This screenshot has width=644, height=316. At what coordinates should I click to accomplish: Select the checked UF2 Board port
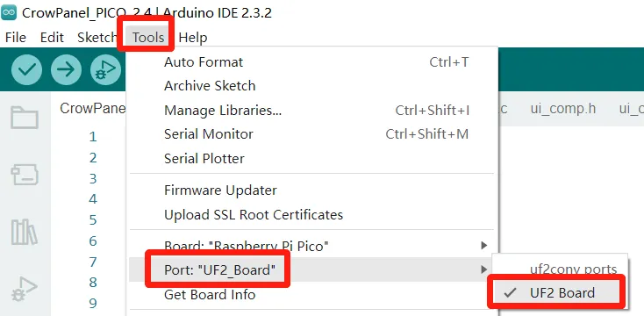(556, 292)
